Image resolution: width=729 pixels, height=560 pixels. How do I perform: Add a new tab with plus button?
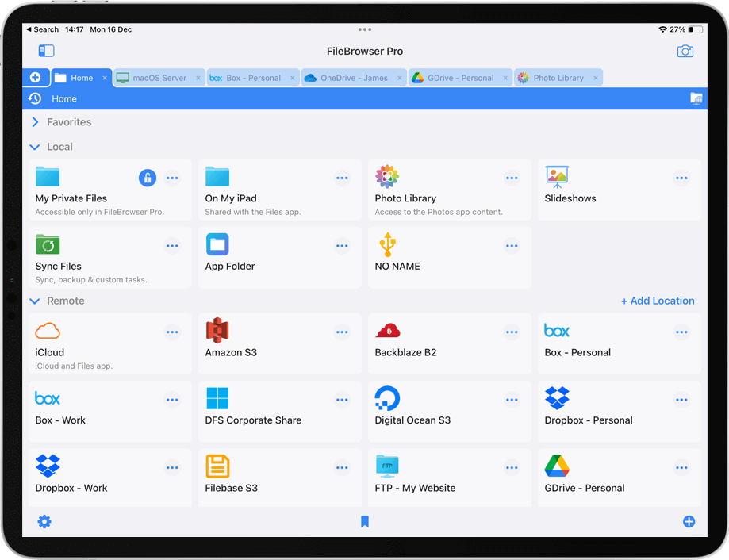click(x=36, y=77)
